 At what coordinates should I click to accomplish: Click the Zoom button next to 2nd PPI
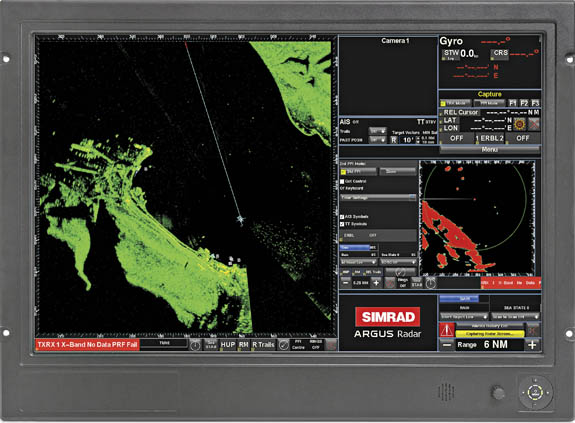(x=398, y=172)
